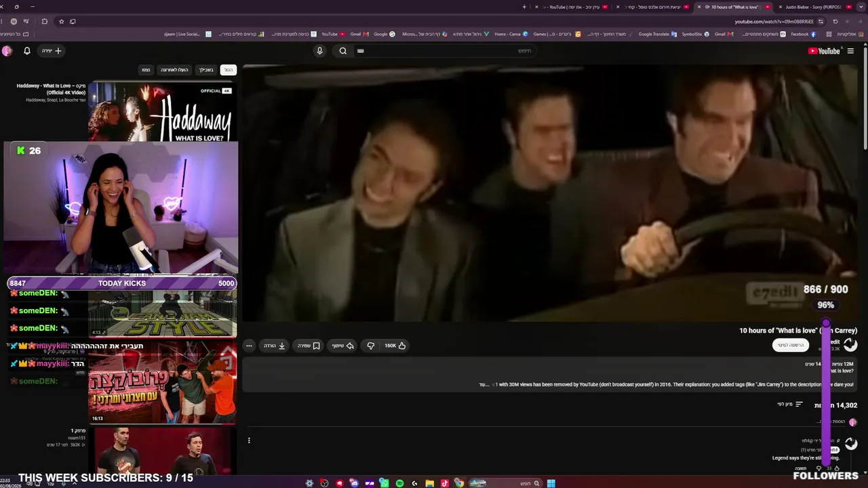Image resolution: width=868 pixels, height=488 pixels.
Task: Open Discord from the taskbar
Action: 355,483
